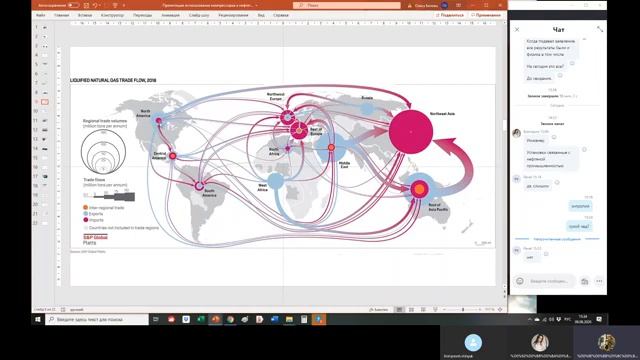
Task: Click the attach file icon in chat
Action: coord(584,281)
